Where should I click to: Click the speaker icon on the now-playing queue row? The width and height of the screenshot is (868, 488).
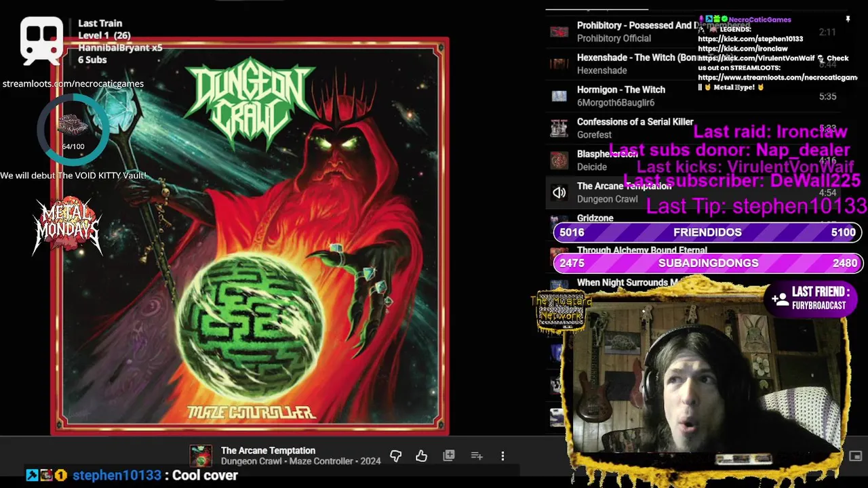[559, 192]
